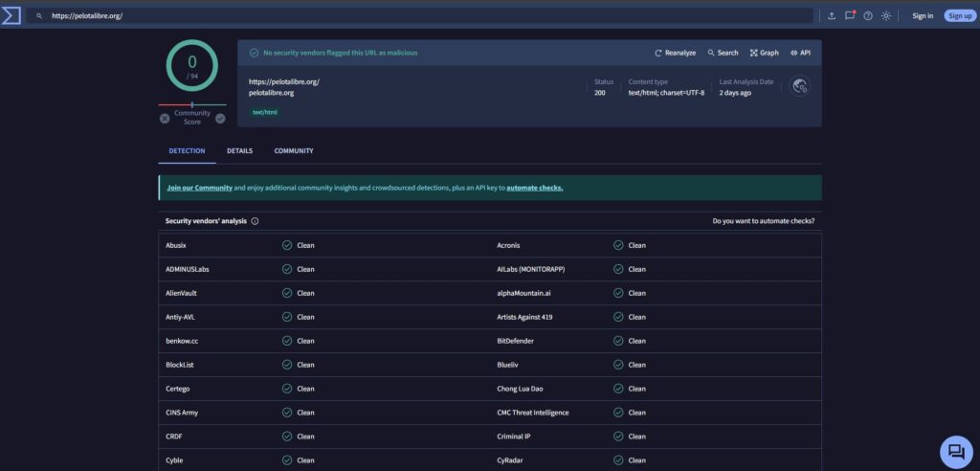Image resolution: width=980 pixels, height=471 pixels.
Task: Click the Acronis clean check icon
Action: pos(618,245)
